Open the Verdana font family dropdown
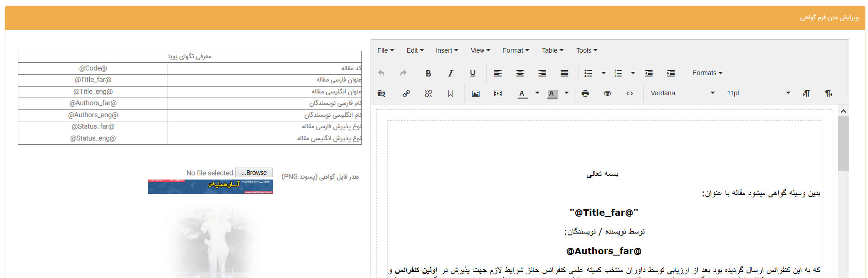Screen dimensions: 868x278 (682, 93)
